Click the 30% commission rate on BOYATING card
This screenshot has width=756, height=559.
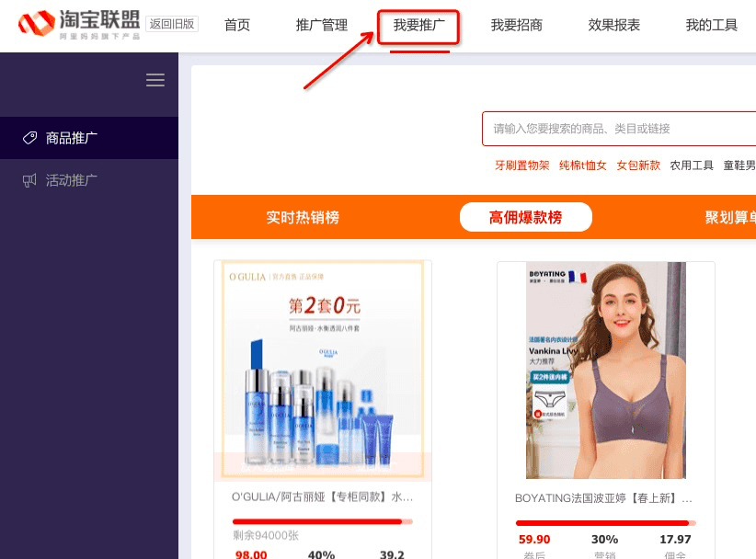pyautogui.click(x=604, y=540)
